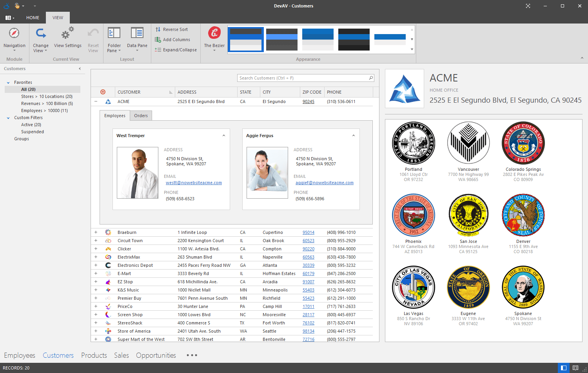The height and width of the screenshot is (373, 588).
Task: Click the Add Columns icon
Action: coord(158,39)
